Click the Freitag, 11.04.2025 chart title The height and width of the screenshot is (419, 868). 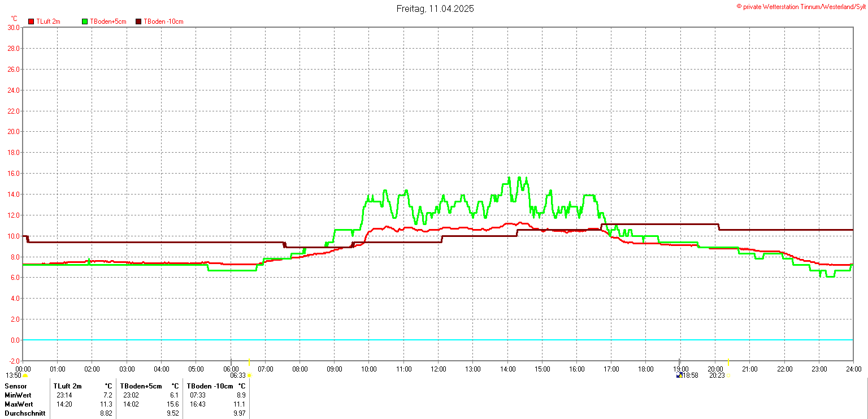coord(435,8)
